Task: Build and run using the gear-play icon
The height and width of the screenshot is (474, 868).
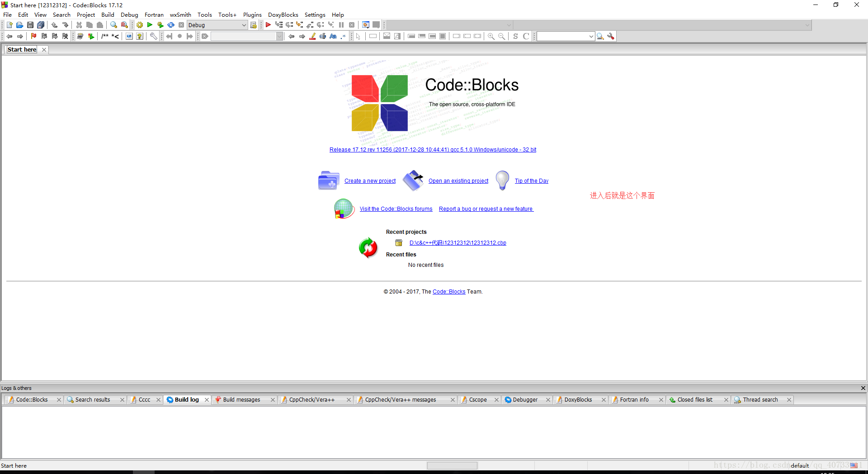Action: [x=160, y=25]
